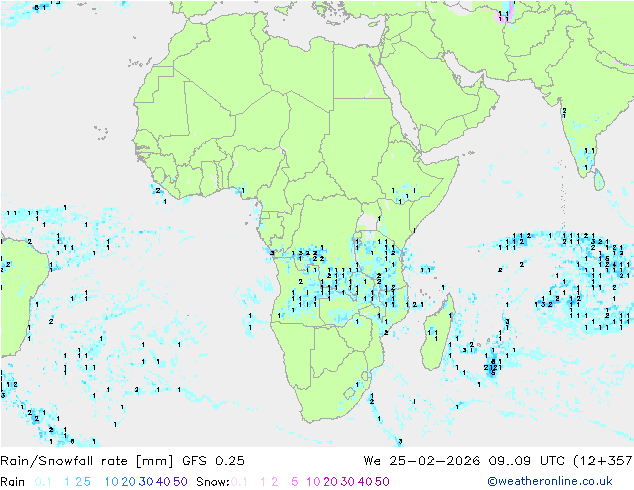Select the Rain legend 30 value
This screenshot has width=634, height=490.
tap(146, 482)
